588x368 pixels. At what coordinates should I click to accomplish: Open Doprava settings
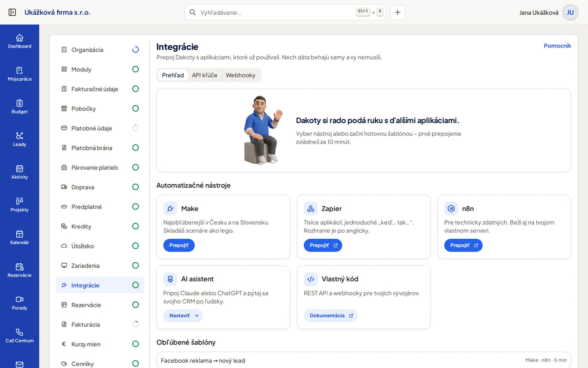100,187
